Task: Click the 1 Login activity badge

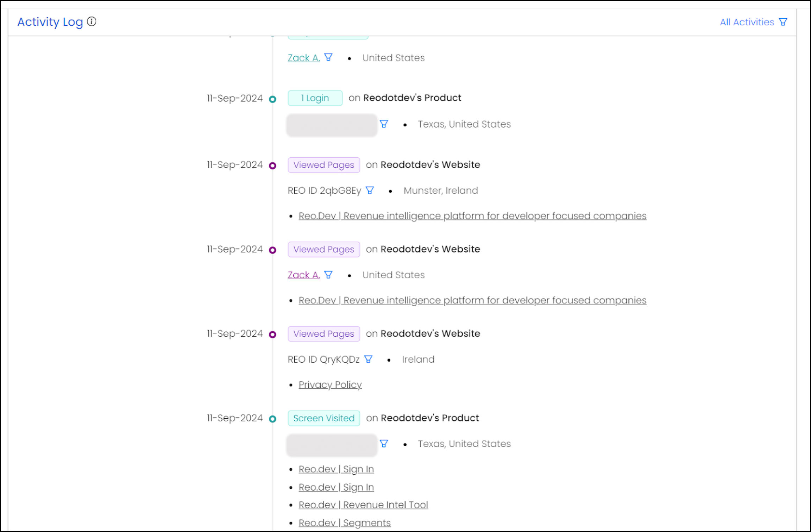Action: point(315,98)
